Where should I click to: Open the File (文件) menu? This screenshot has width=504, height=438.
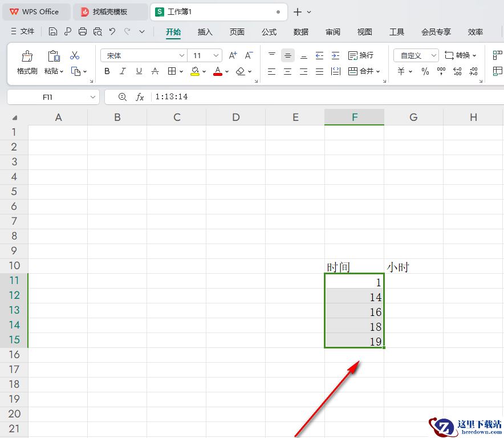point(22,31)
